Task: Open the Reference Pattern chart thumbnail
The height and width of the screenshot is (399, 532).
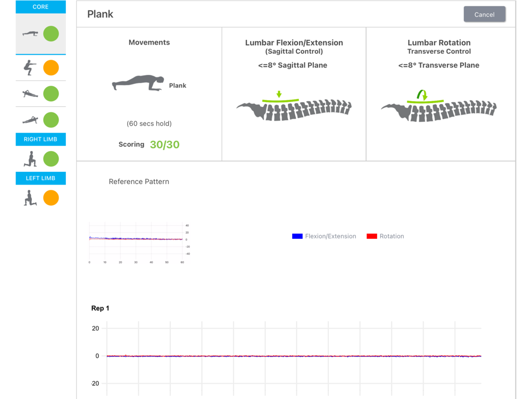Action: click(x=138, y=243)
